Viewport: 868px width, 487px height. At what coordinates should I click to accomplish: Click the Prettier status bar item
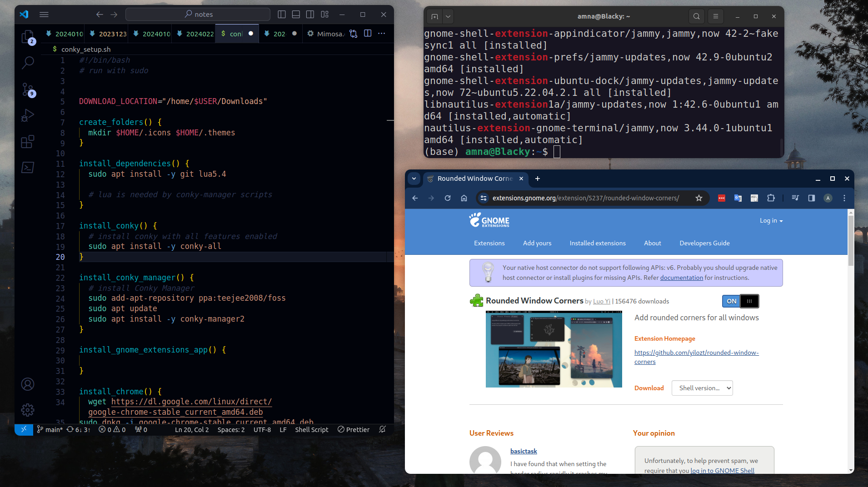point(354,429)
